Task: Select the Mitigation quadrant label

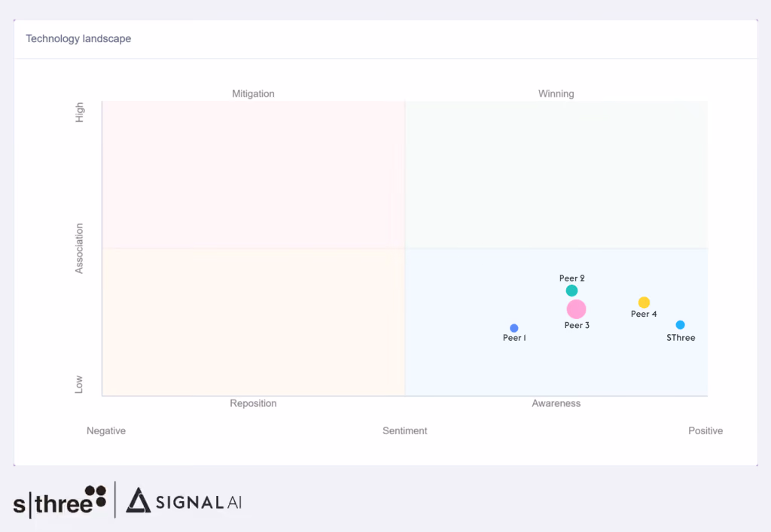Action: point(253,94)
